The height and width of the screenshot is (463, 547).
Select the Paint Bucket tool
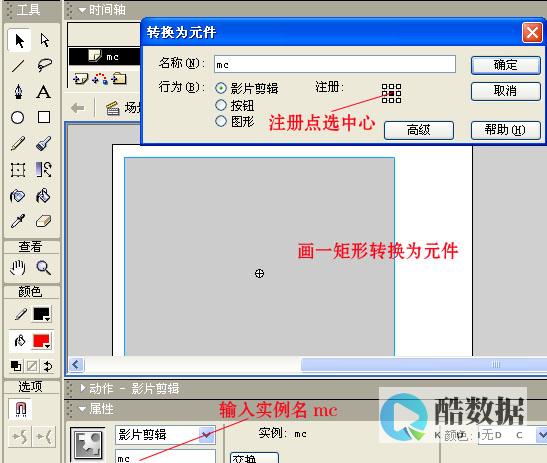pyautogui.click(x=44, y=196)
